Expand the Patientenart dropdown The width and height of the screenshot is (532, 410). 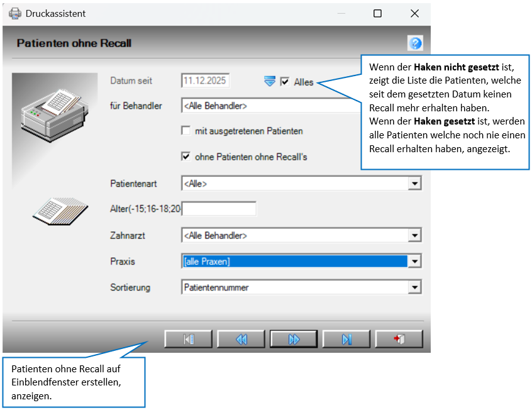pyautogui.click(x=414, y=184)
